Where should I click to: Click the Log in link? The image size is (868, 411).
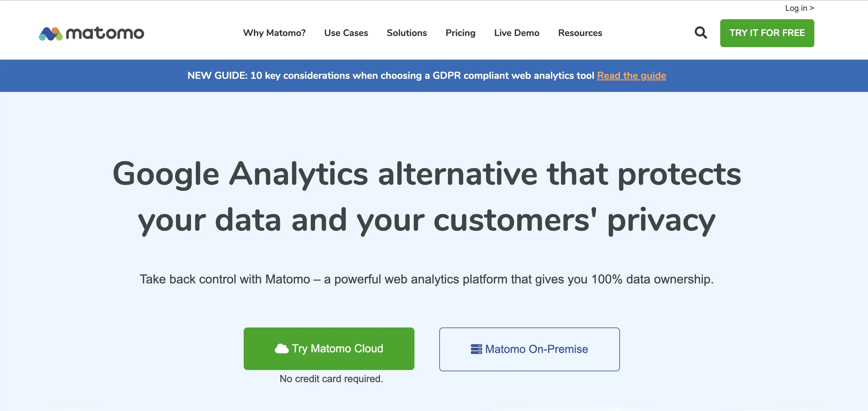pos(799,8)
